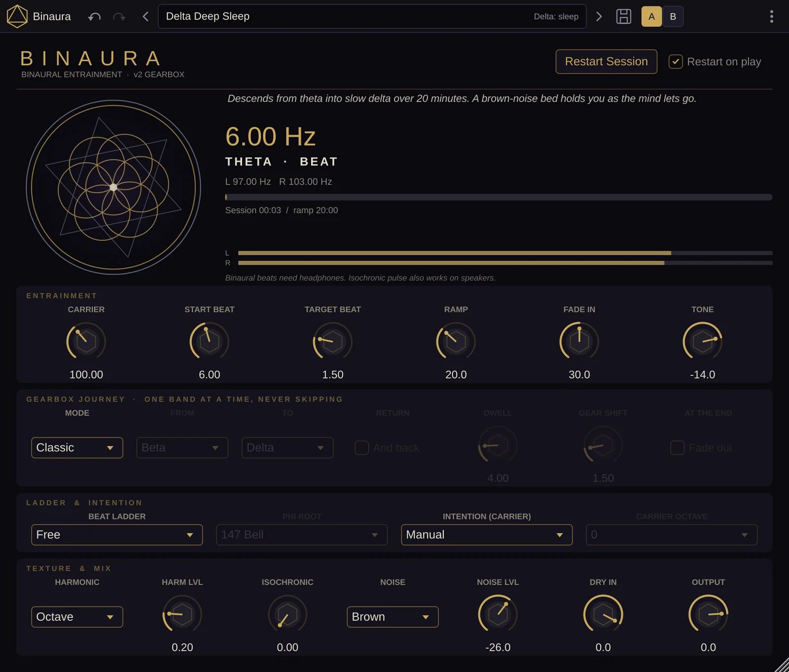Click the sacred geometry visualizer circle
This screenshot has width=789, height=672.
coord(113,187)
